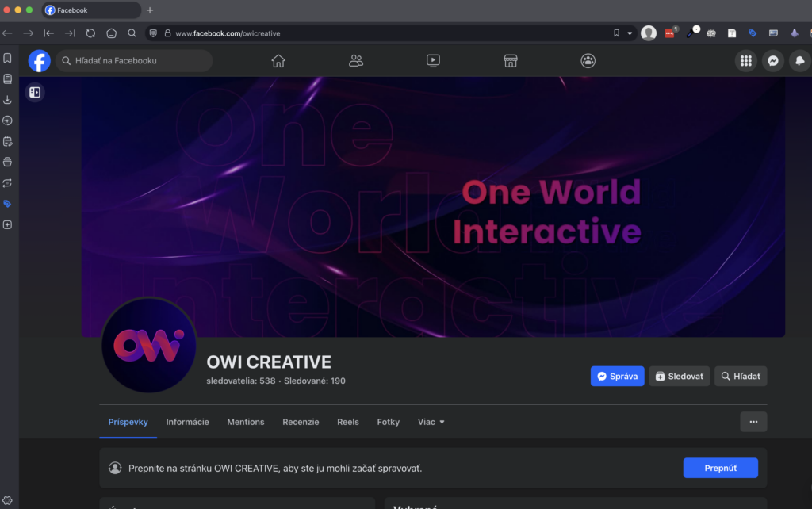Rewind to first page in history

pyautogui.click(x=48, y=33)
